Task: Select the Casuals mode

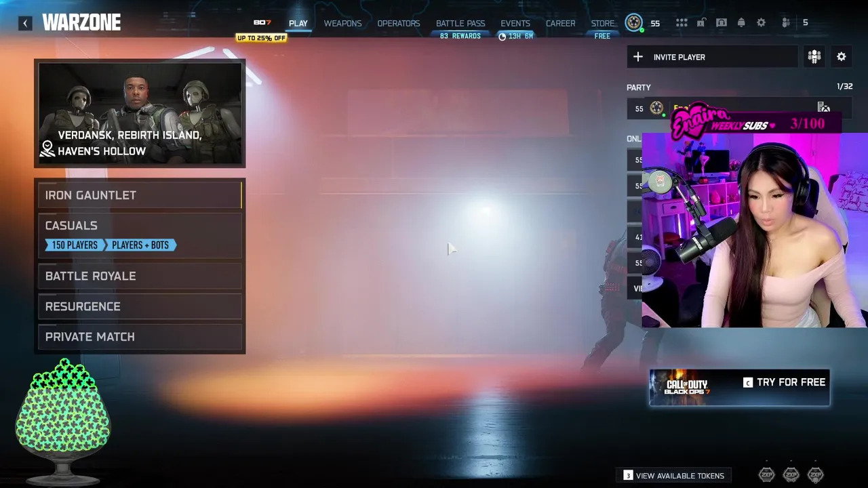Action: click(140, 235)
